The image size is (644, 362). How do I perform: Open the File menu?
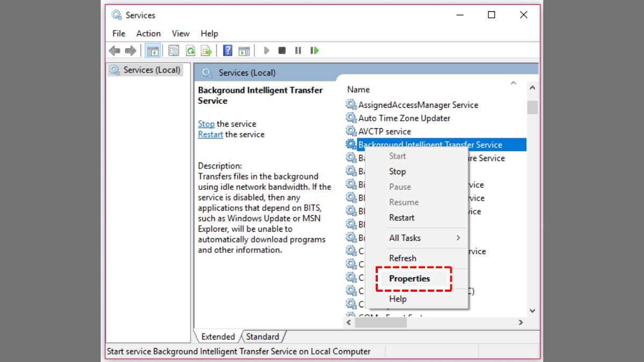[x=119, y=33]
